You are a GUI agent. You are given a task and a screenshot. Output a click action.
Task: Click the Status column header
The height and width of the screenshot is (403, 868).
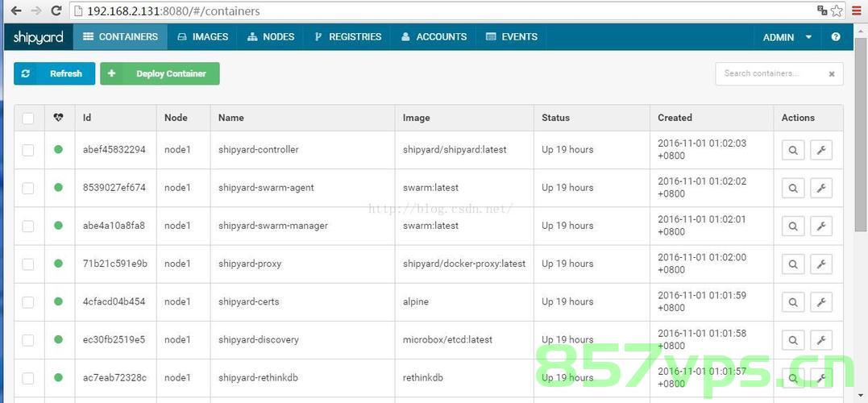click(x=555, y=118)
